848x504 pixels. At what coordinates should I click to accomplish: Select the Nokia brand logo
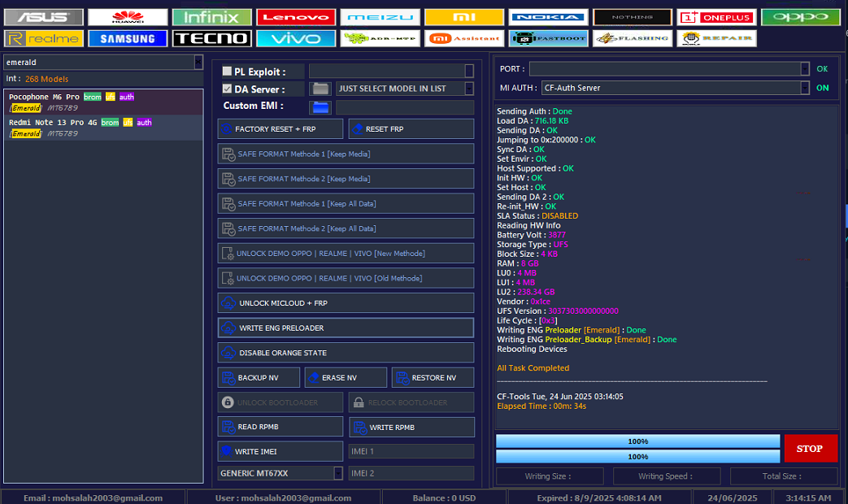point(548,17)
